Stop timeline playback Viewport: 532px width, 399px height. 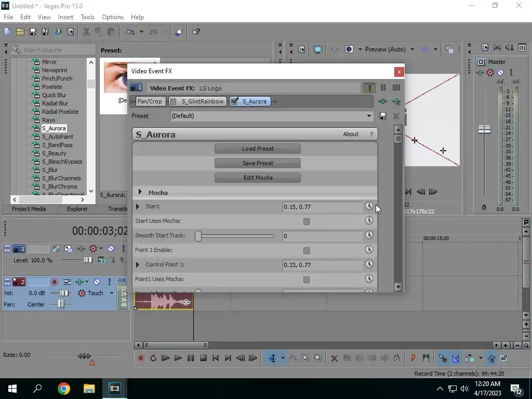[203, 358]
